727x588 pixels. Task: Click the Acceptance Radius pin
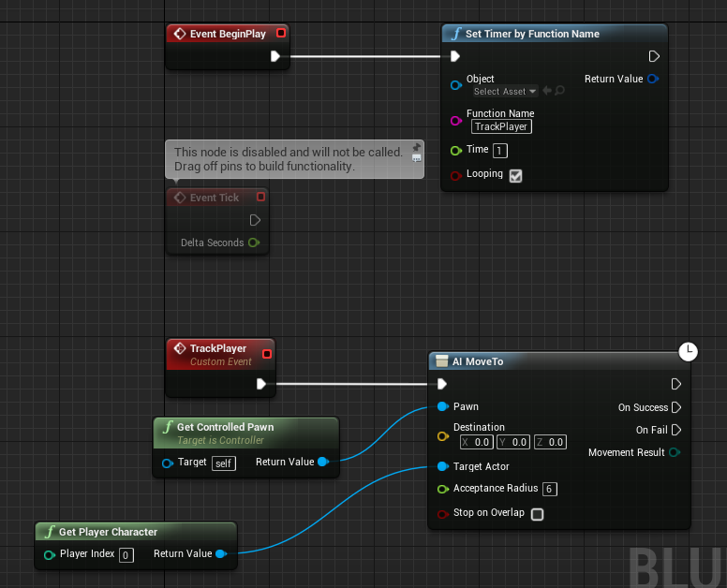tap(443, 489)
